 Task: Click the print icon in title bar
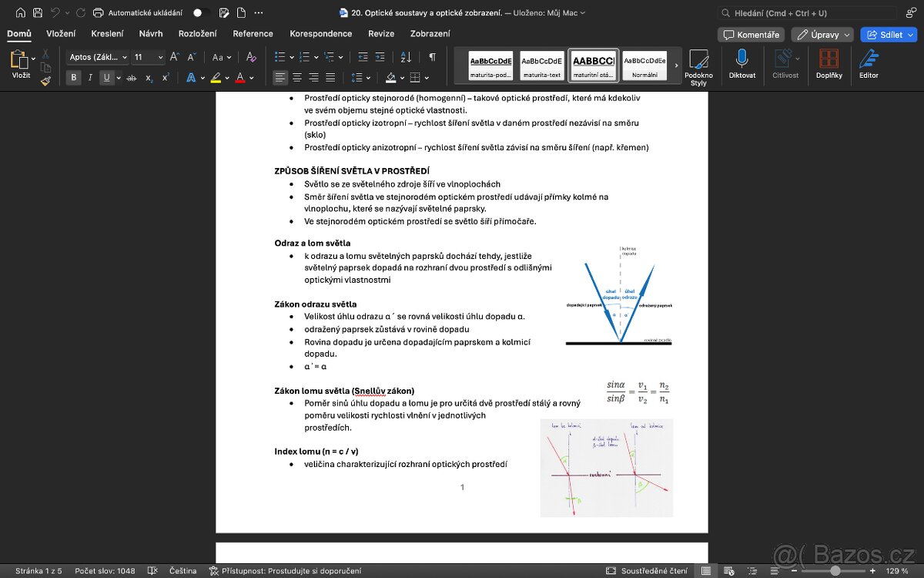[x=98, y=13]
